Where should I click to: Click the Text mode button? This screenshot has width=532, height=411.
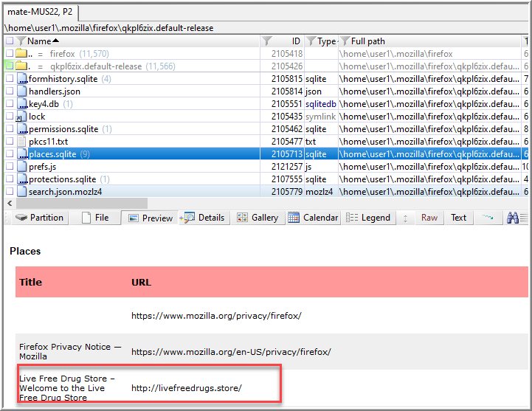[x=459, y=218]
